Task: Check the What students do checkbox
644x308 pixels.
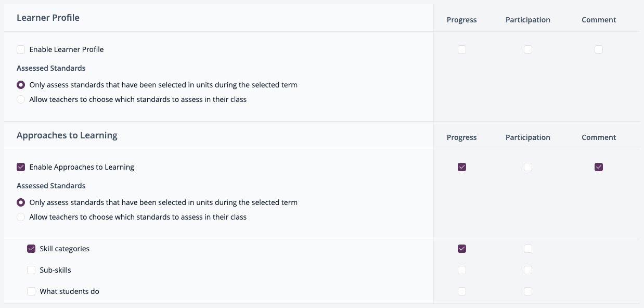Action: pyautogui.click(x=31, y=291)
